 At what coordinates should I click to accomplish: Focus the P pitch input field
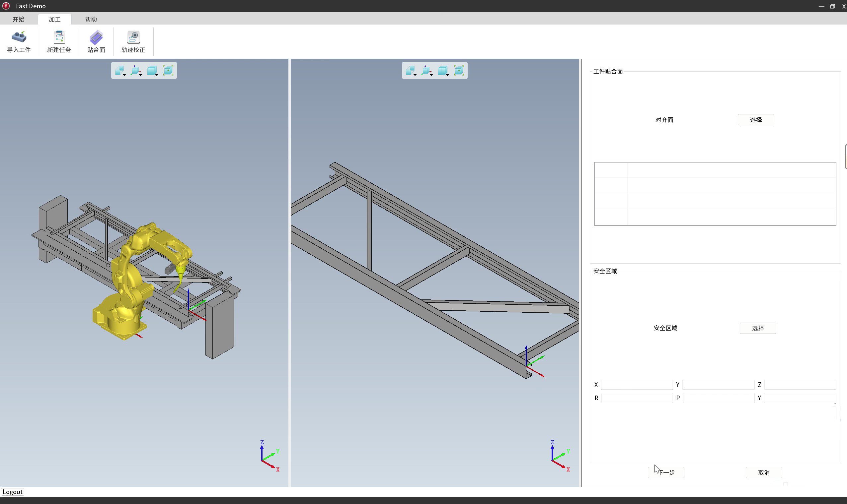[x=719, y=398]
